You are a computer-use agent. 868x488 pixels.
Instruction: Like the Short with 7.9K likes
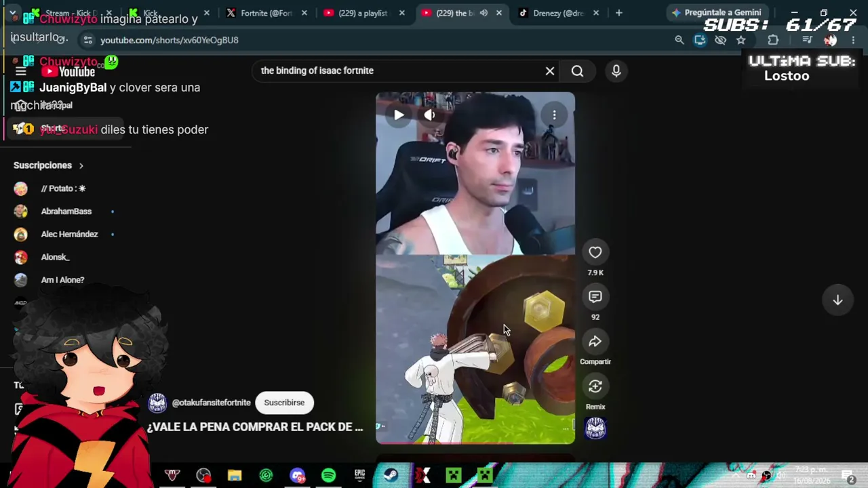point(595,252)
